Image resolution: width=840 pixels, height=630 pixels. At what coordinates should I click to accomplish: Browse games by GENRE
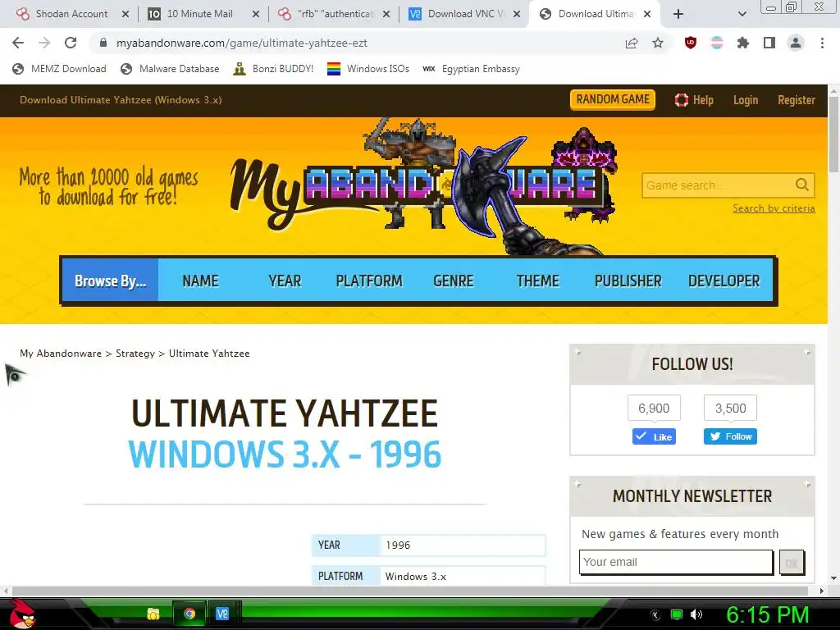coord(453,281)
